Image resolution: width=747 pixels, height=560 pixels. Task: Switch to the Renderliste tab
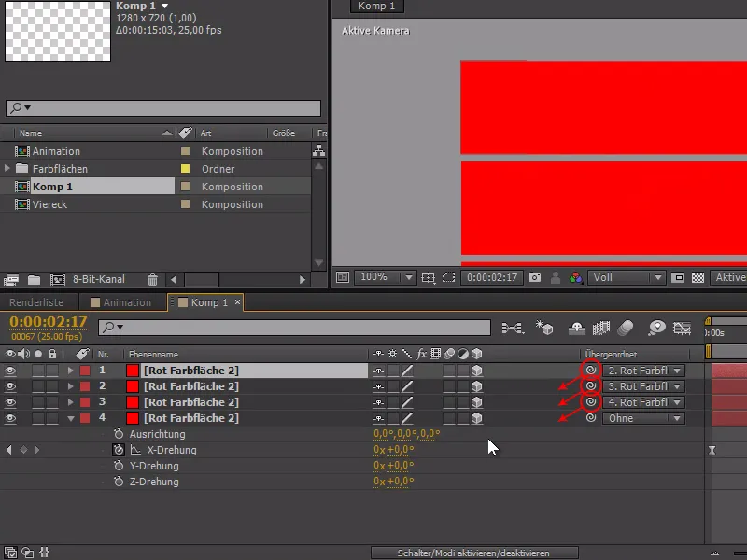click(36, 302)
